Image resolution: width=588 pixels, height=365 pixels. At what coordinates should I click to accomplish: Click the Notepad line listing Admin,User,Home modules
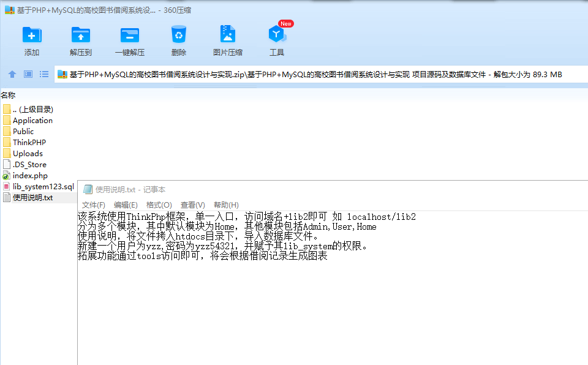pos(227,226)
